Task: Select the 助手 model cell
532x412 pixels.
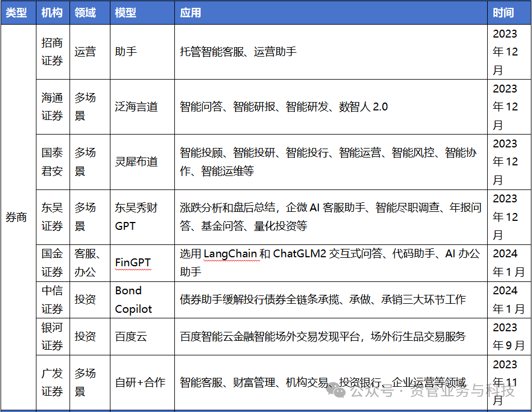Action: [x=142, y=52]
